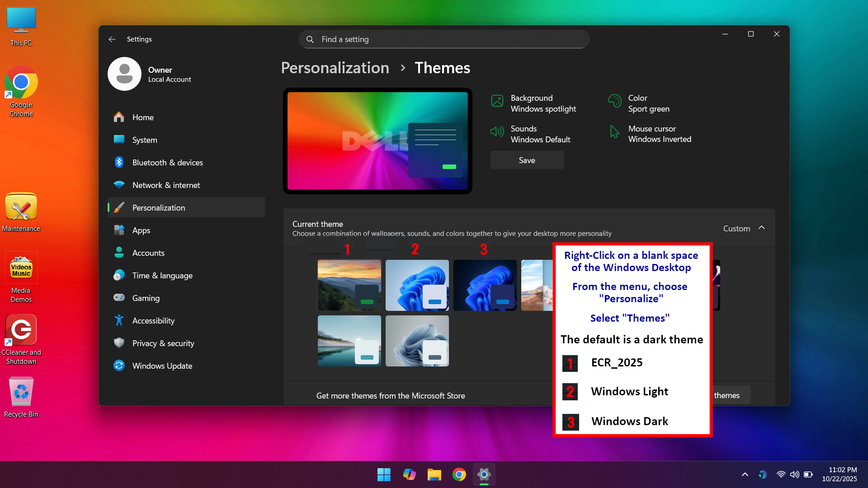This screenshot has width=868, height=488.
Task: Collapse the Current theme section chevron
Action: tap(762, 228)
